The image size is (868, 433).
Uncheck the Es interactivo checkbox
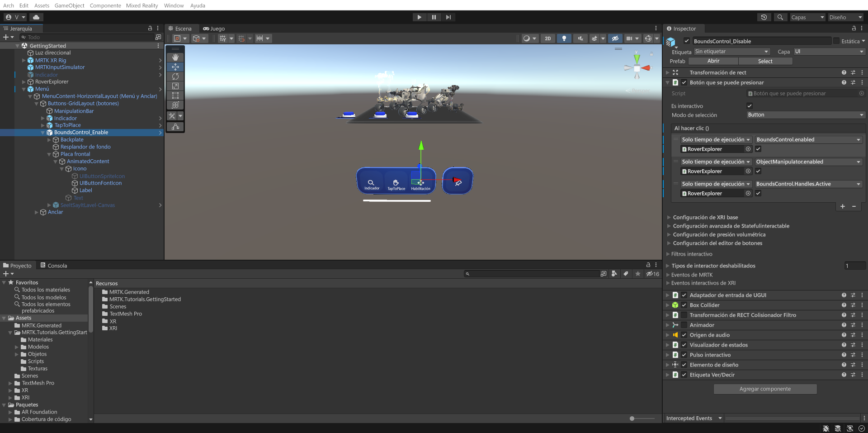tap(749, 106)
